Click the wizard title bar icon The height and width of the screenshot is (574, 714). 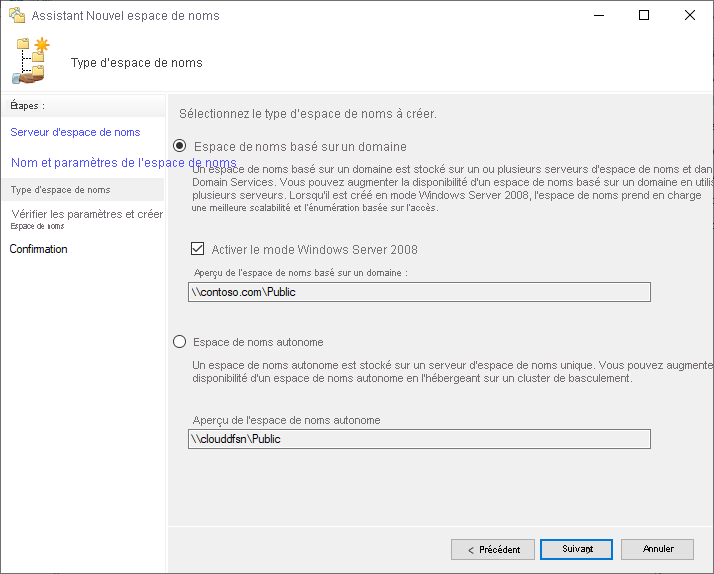[17, 15]
